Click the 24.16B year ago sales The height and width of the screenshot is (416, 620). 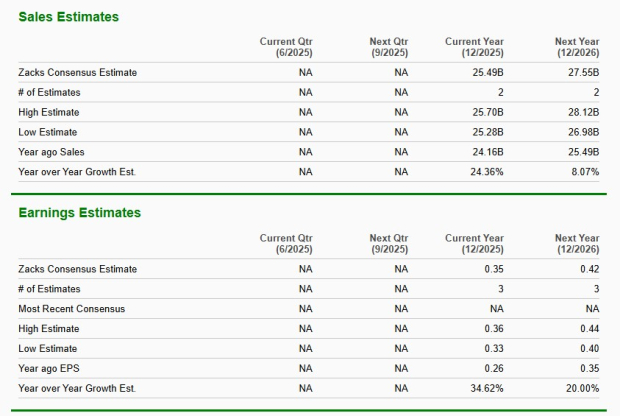tap(487, 152)
